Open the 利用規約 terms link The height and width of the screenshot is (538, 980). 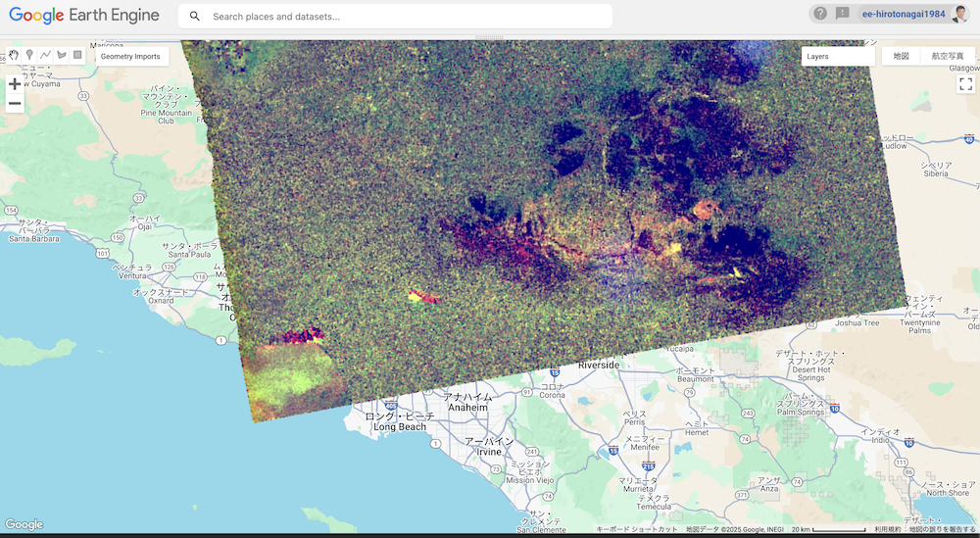[888, 529]
